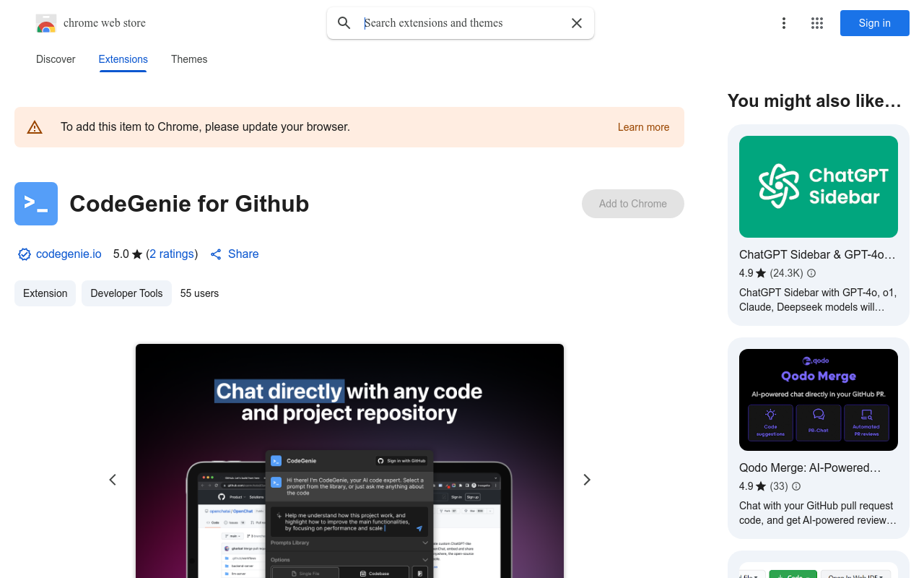The image size is (924, 578).
Task: Click the warning triangle icon in banner
Action: (x=35, y=127)
